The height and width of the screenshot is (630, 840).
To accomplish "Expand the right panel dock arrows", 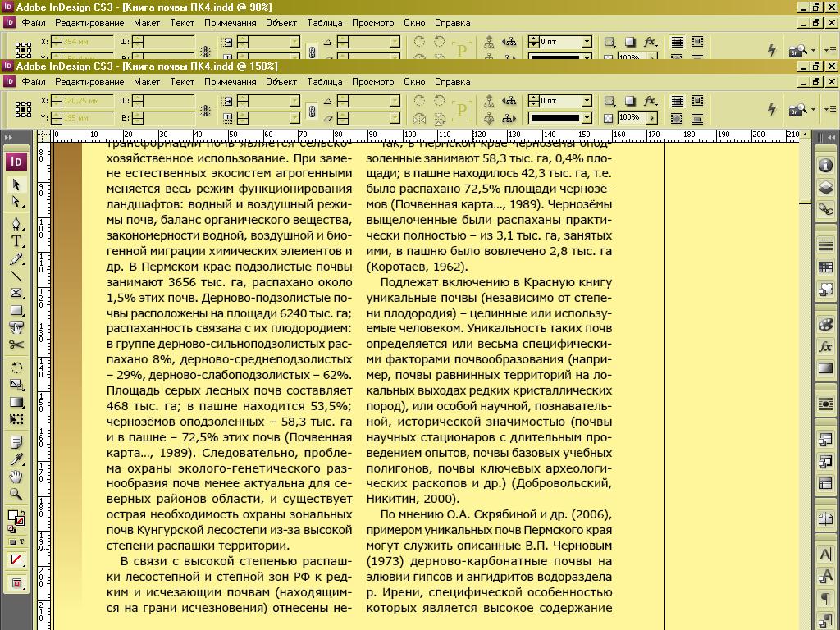I will (831, 138).
